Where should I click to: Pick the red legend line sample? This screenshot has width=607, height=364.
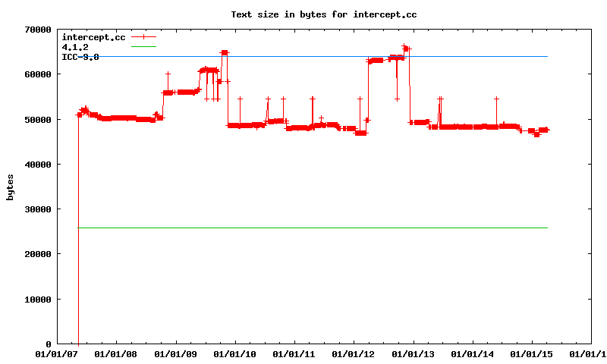click(143, 37)
